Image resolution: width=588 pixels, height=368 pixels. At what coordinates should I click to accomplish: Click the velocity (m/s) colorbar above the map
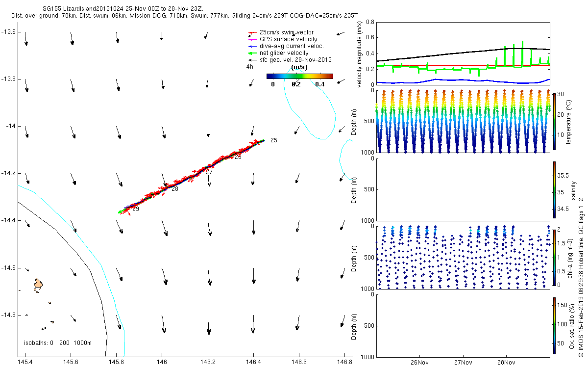(300, 76)
